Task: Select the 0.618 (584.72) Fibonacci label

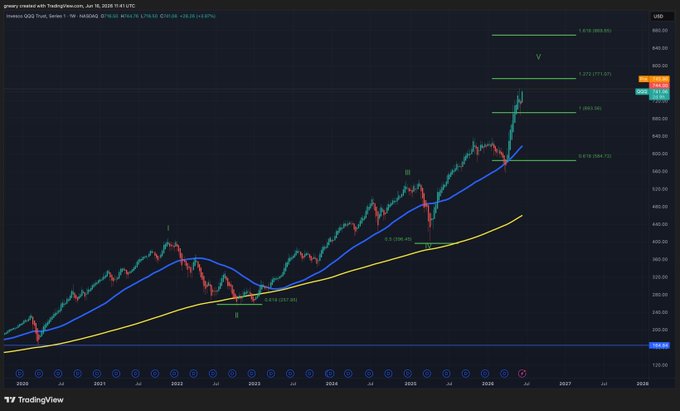Action: click(x=595, y=156)
